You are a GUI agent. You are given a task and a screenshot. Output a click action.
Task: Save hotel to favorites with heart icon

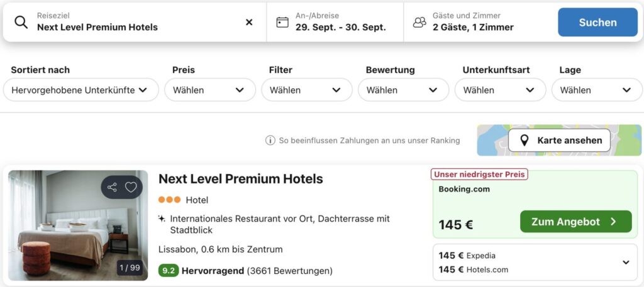[131, 187]
